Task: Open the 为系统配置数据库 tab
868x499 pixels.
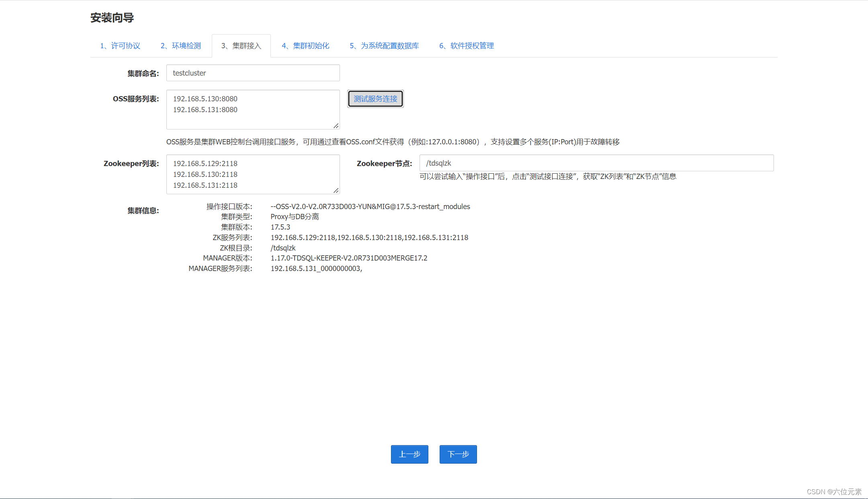Action: (x=384, y=46)
